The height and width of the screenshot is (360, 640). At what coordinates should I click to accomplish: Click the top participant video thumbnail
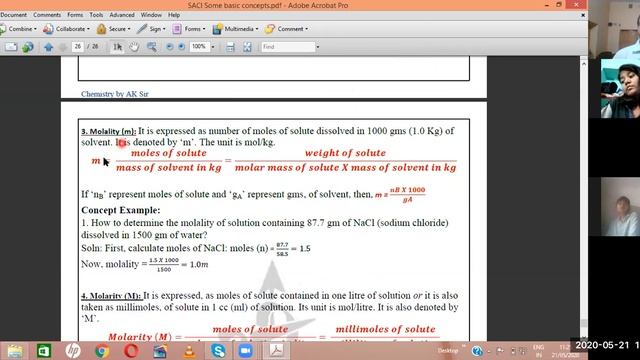(614, 29)
